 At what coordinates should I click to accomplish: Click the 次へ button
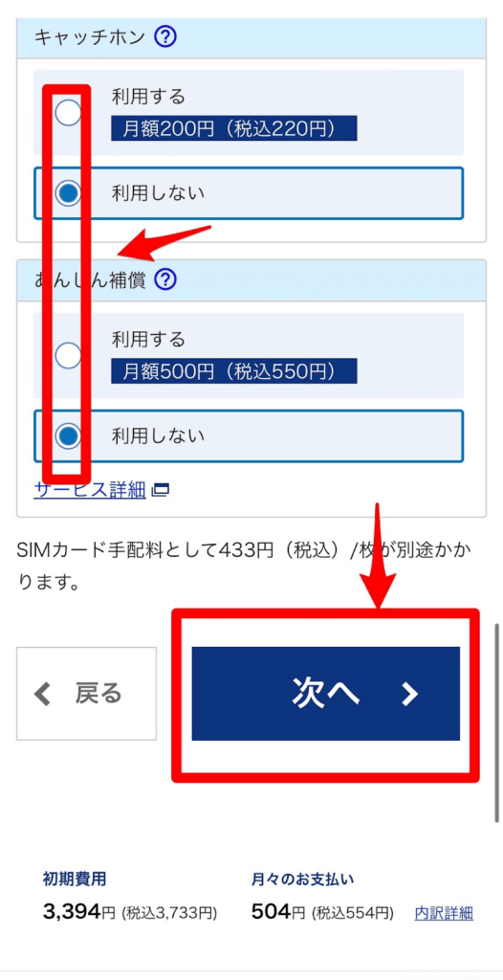click(325, 694)
